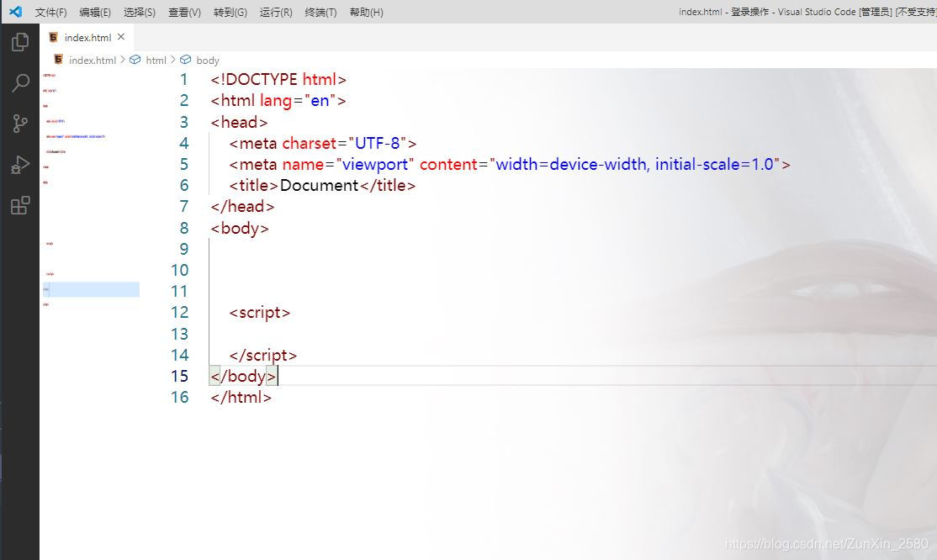Select the index.html editor tab

(x=87, y=37)
